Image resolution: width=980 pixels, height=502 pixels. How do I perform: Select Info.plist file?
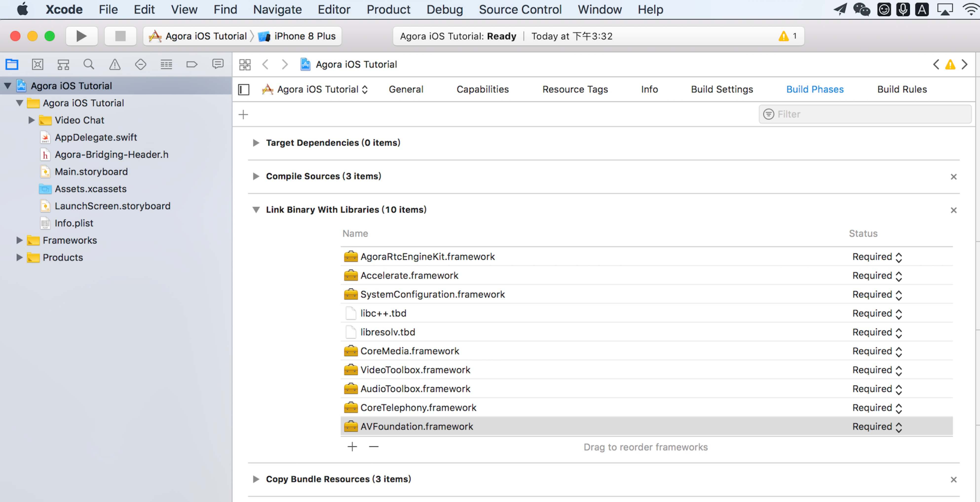[x=74, y=223]
